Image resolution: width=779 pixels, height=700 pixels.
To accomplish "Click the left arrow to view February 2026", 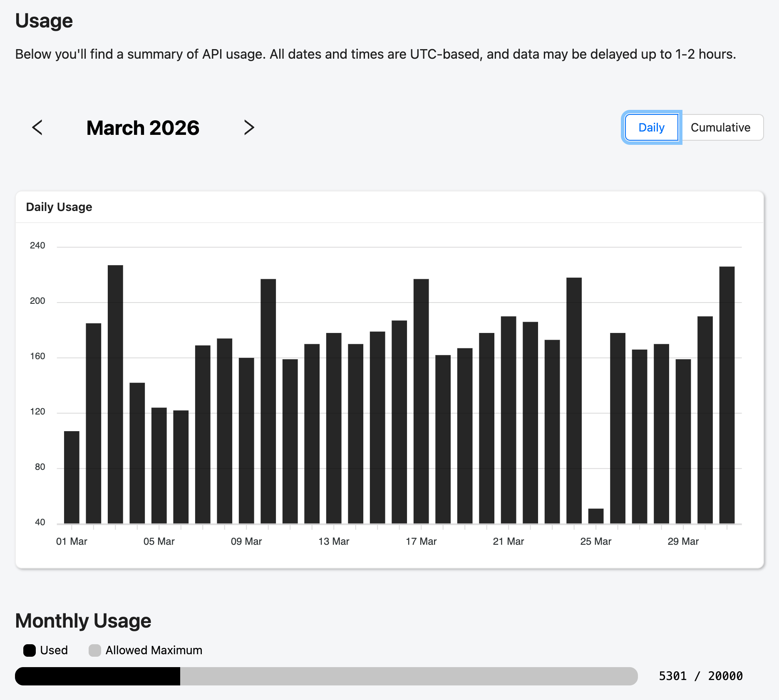I will point(37,128).
